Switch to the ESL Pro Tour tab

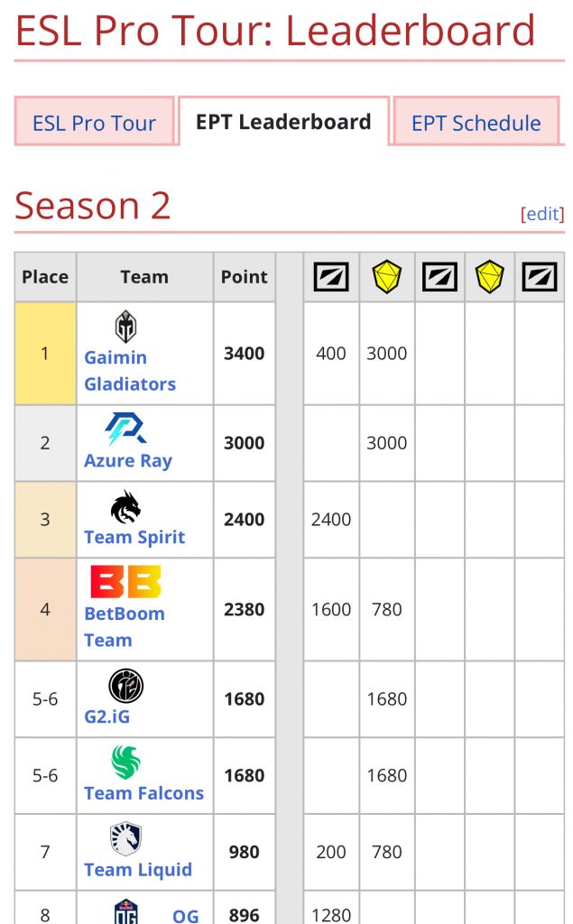[94, 123]
